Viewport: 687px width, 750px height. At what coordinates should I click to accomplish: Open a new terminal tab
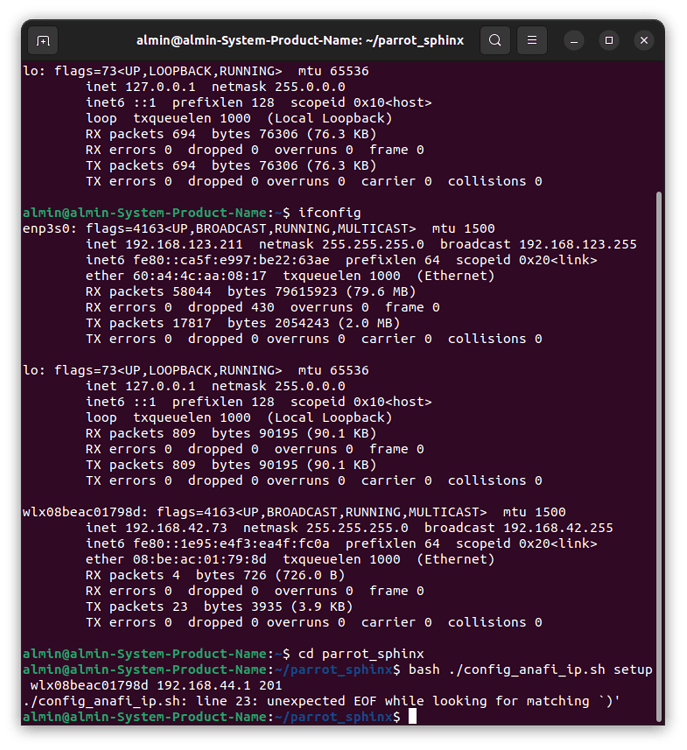coord(42,41)
